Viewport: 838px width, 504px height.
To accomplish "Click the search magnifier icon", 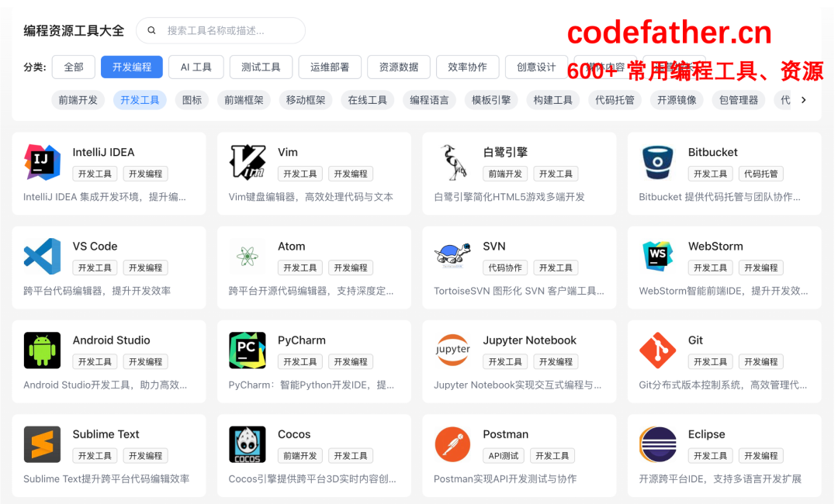I will click(151, 30).
